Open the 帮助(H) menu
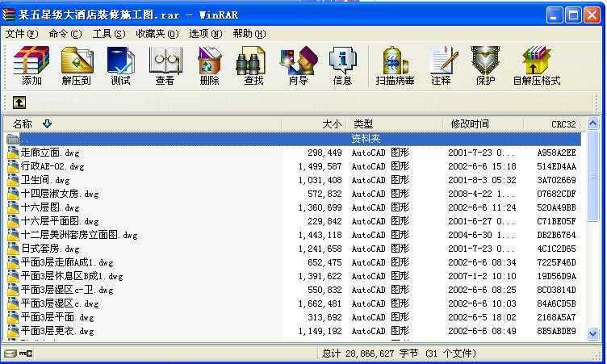 [249, 34]
